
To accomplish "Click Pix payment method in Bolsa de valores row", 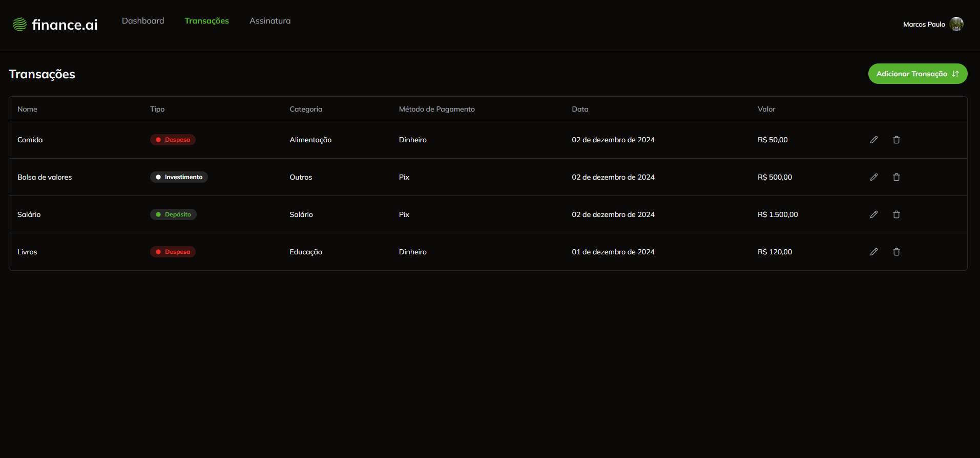I will [x=404, y=177].
